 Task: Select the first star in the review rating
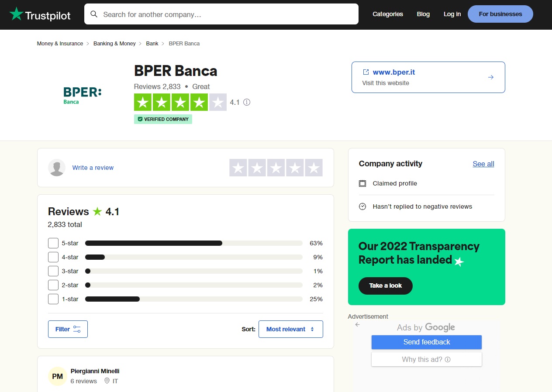(x=238, y=168)
